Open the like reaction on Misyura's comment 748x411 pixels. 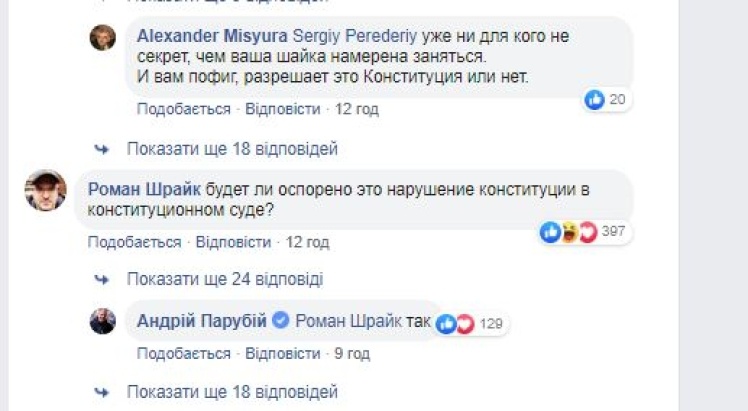[x=594, y=99]
